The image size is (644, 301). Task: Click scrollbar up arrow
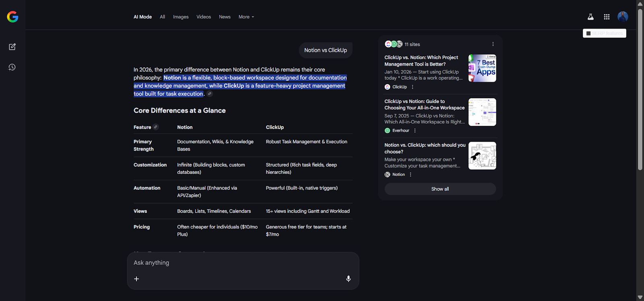point(640,3)
